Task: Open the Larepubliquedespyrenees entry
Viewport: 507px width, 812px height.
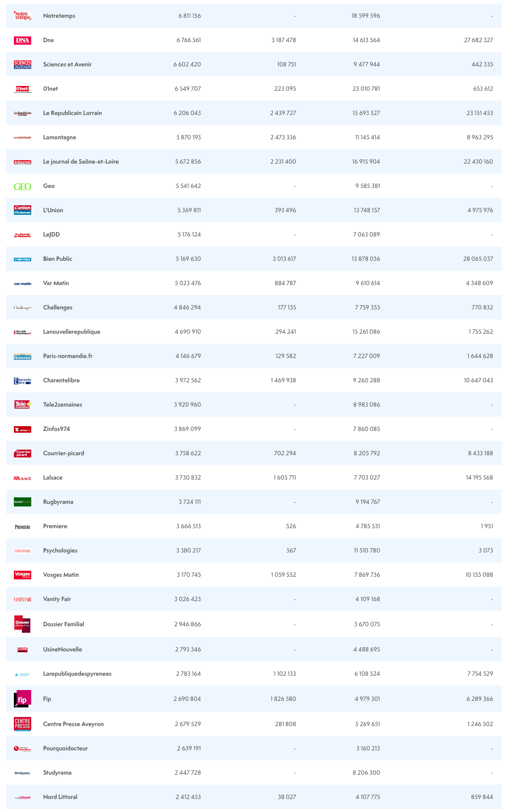Action: coord(77,674)
